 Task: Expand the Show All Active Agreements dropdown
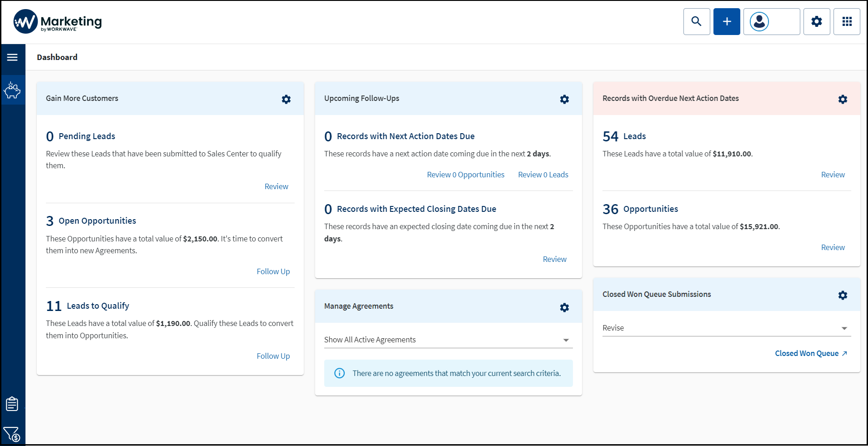click(448, 340)
